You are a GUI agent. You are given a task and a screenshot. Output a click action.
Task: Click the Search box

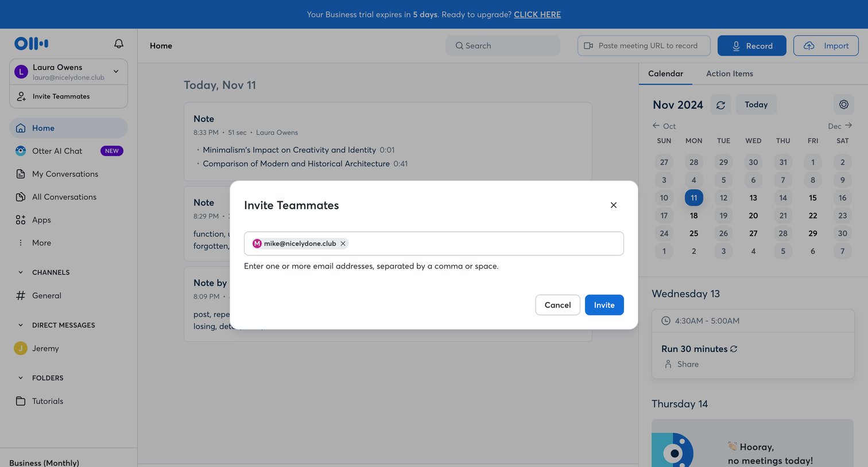click(503, 46)
